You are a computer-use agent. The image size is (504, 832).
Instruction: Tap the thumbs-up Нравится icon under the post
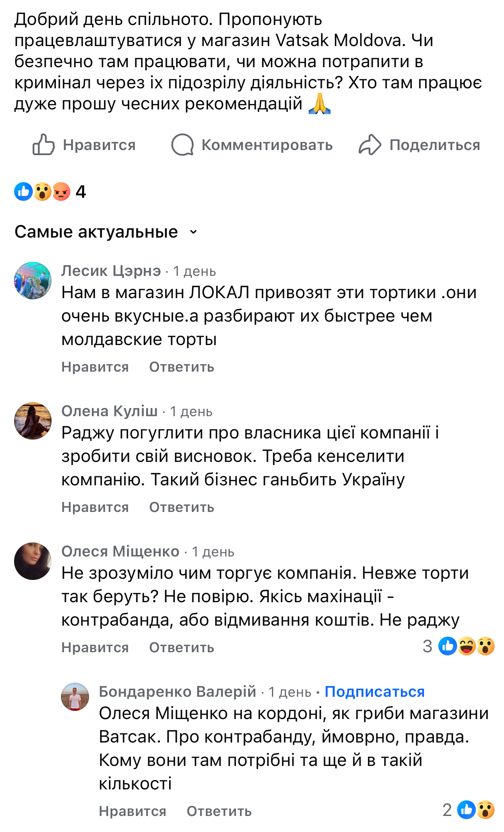(43, 145)
